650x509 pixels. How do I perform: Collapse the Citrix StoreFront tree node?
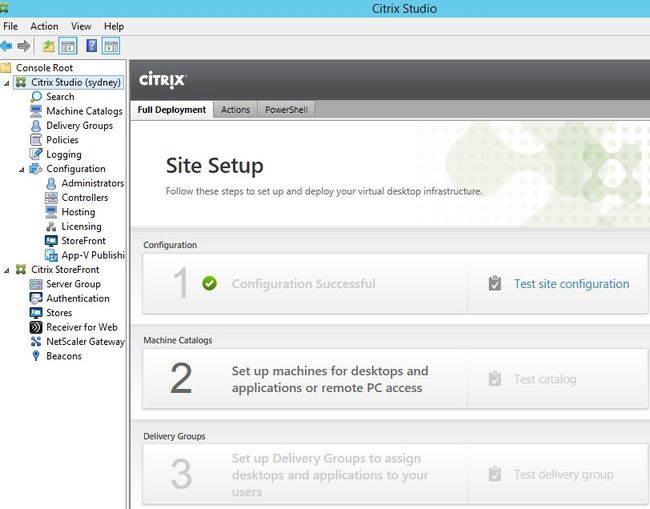pyautogui.click(x=6, y=271)
